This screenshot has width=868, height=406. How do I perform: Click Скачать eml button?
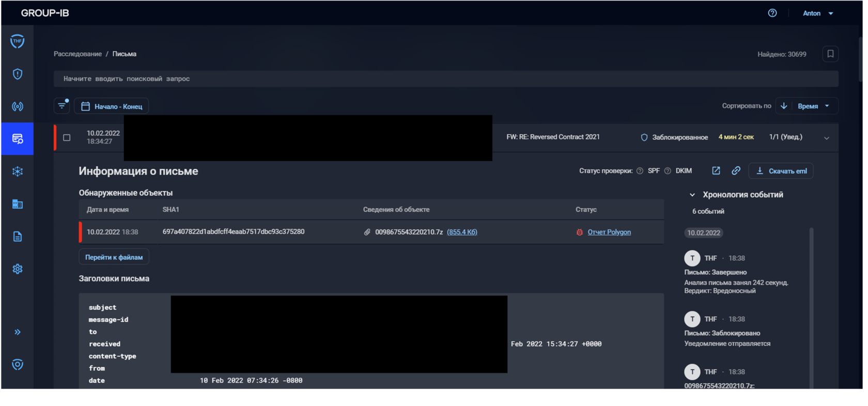click(781, 171)
